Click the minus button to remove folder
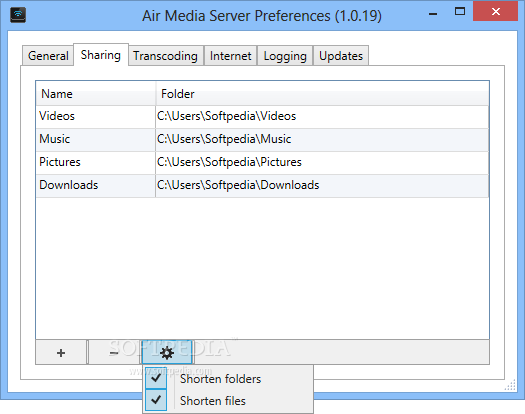This screenshot has height=414, width=525. (x=114, y=352)
